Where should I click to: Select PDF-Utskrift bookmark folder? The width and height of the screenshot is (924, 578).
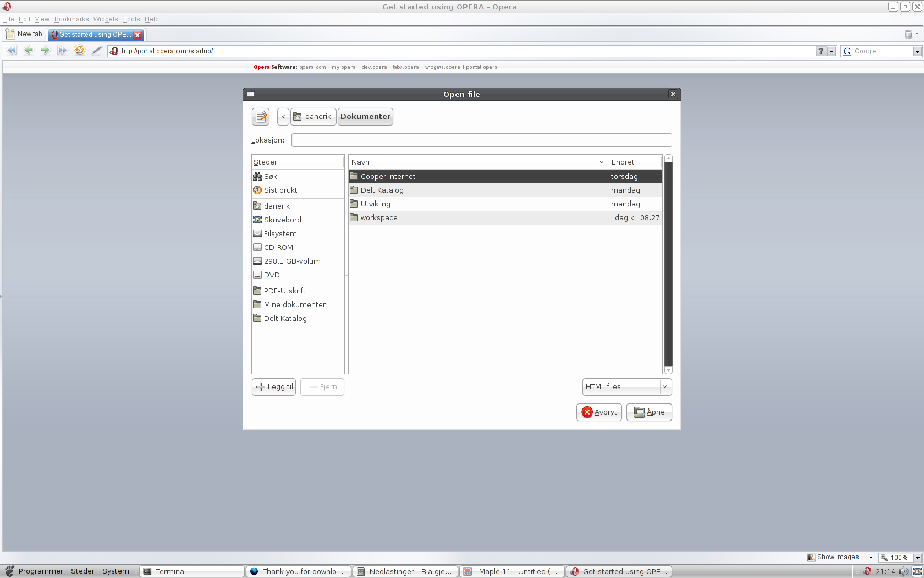(x=298, y=291)
